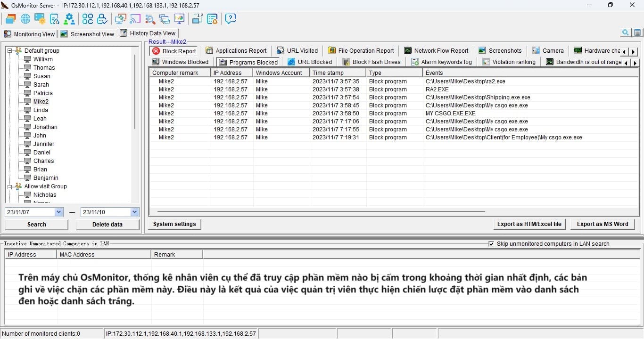Open the Screenshots report tab

click(500, 51)
